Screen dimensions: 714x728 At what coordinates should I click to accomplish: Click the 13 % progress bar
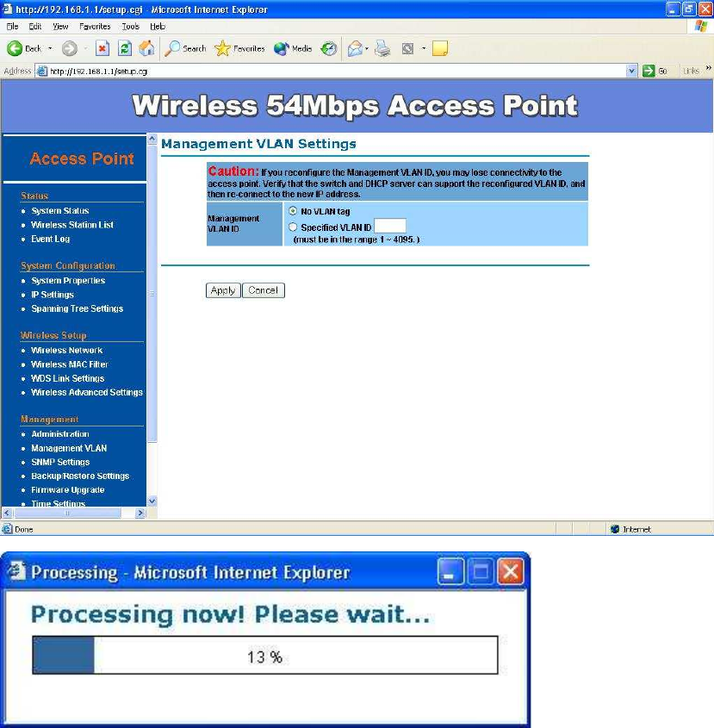[x=265, y=655]
